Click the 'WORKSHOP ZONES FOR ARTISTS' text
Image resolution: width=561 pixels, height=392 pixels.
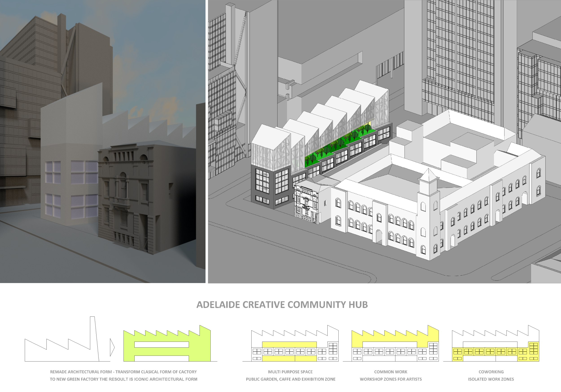[x=391, y=379]
